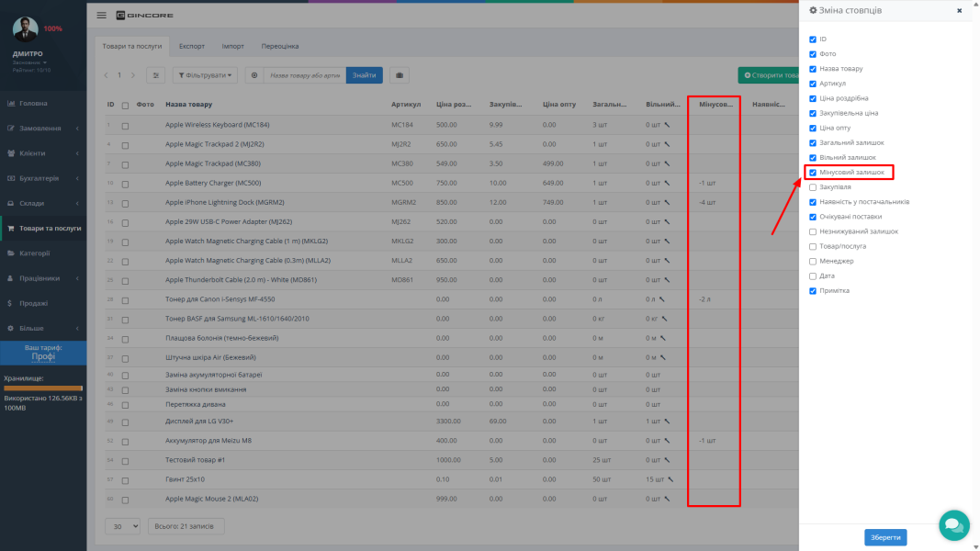Switch to the Імпорт tab
The image size is (980, 551).
[232, 46]
